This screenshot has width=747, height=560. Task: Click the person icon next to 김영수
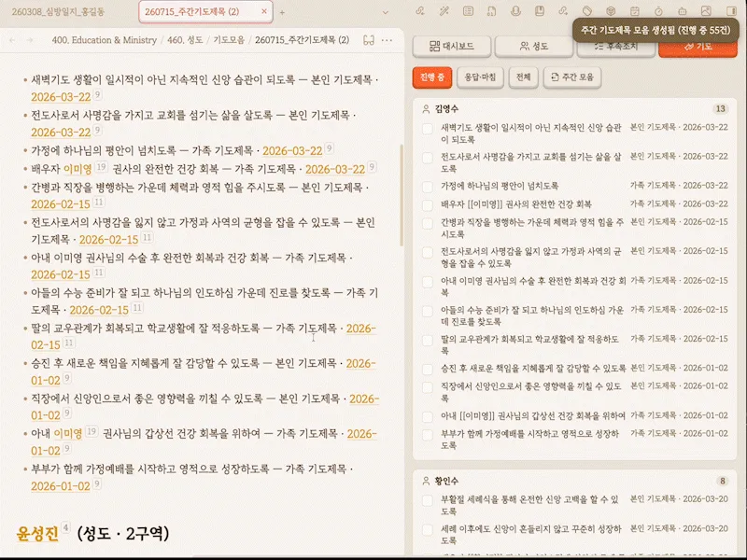tap(426, 109)
